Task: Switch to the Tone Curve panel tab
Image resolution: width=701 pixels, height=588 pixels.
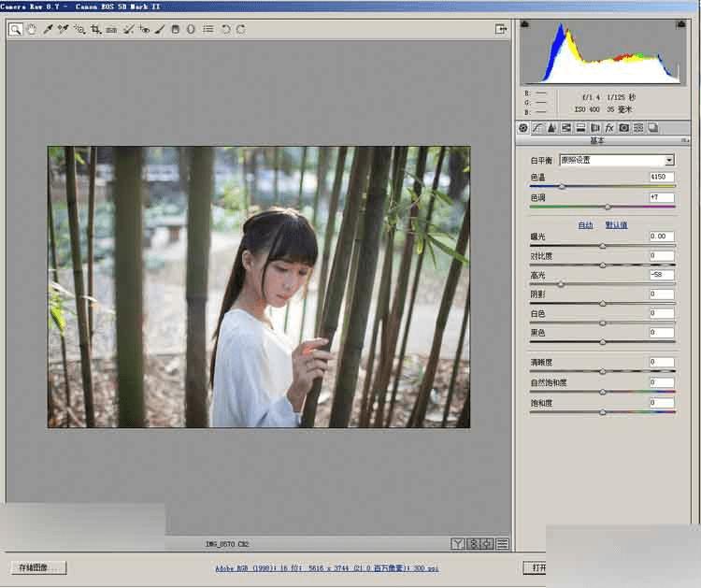Action: [537, 127]
